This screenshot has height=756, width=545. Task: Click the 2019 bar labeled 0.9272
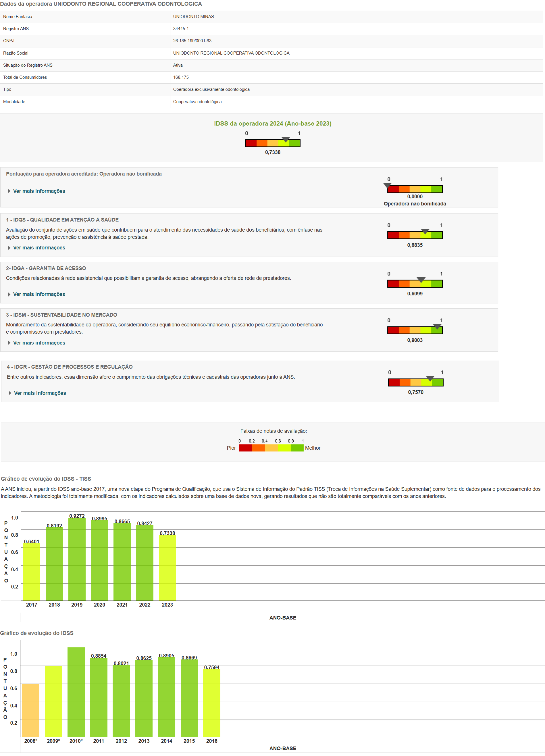pyautogui.click(x=77, y=559)
